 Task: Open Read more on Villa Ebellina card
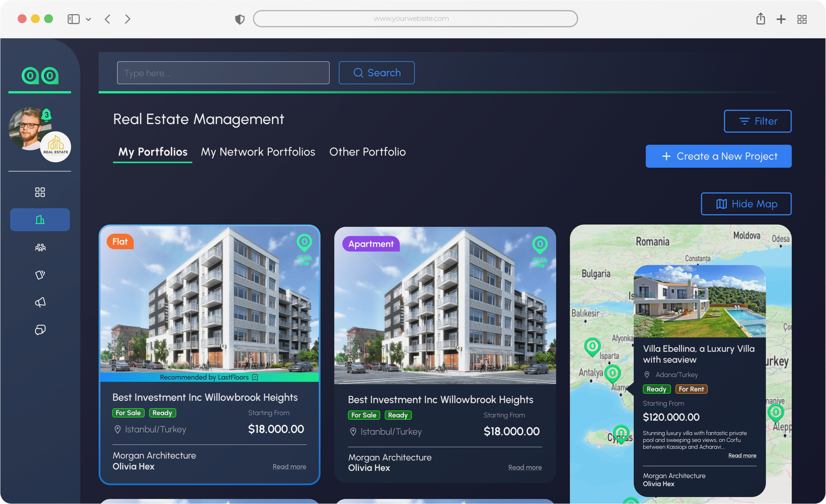click(x=742, y=455)
